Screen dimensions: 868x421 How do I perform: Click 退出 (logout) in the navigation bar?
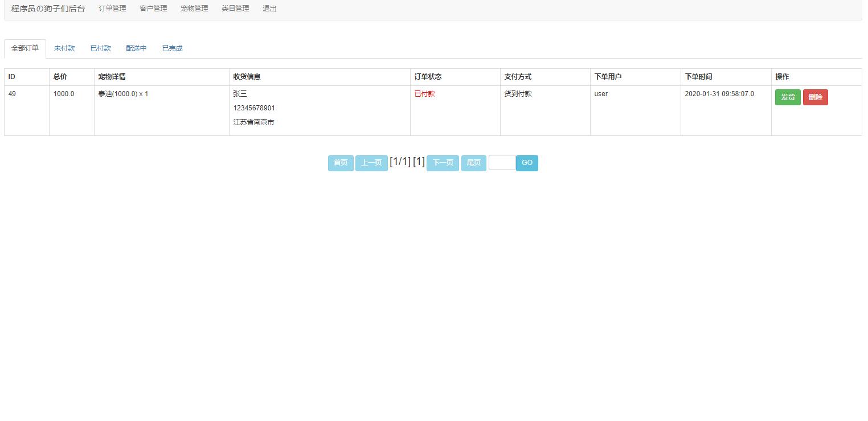pyautogui.click(x=269, y=9)
